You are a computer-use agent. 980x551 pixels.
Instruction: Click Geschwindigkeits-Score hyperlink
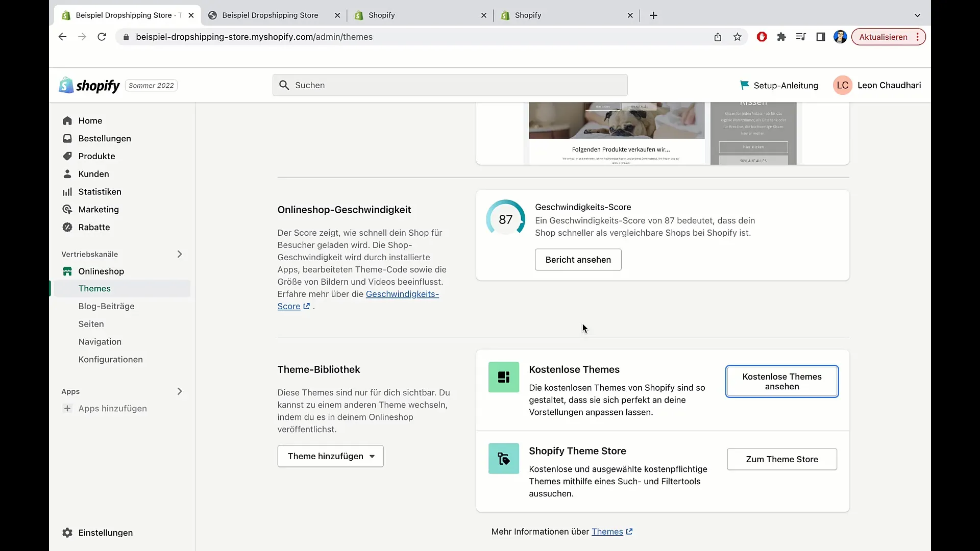(358, 300)
